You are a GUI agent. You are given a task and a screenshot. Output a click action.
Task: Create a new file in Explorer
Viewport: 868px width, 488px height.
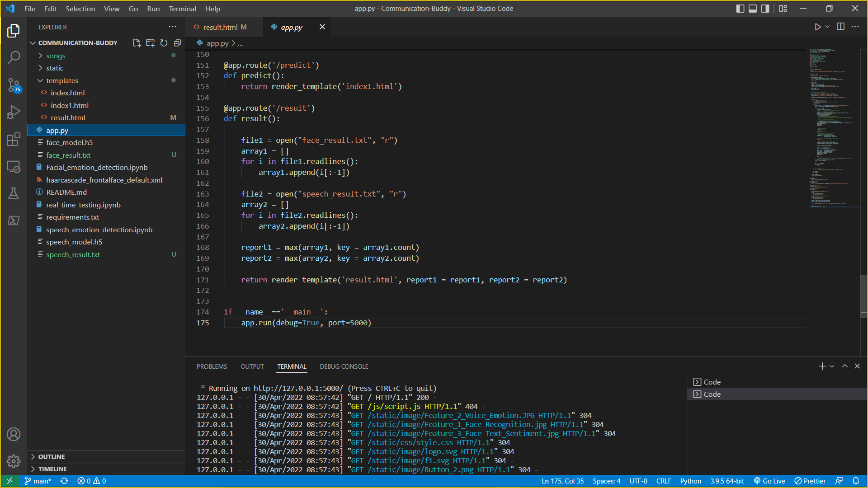[x=137, y=43]
